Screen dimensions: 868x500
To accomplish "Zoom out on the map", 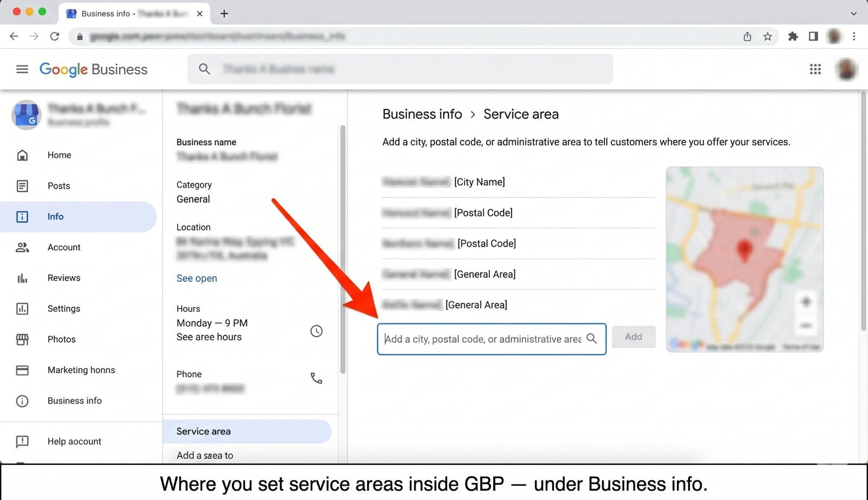I will click(806, 325).
